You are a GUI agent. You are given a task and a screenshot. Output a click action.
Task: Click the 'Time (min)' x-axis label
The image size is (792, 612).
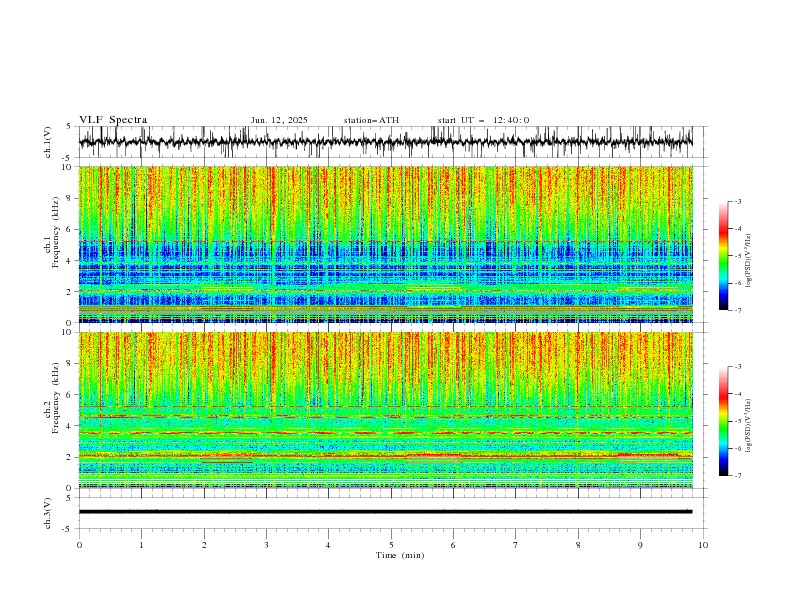(400, 555)
